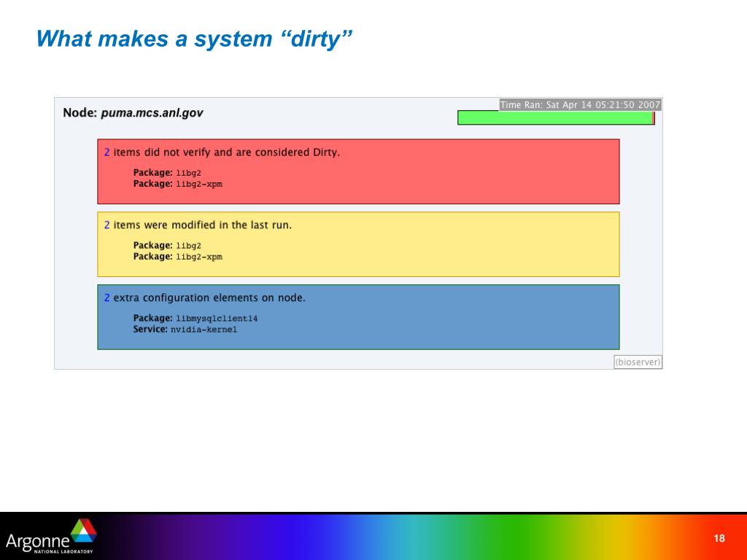
Task: Select libg2 package in the red Dirty box
Action: (x=167, y=172)
